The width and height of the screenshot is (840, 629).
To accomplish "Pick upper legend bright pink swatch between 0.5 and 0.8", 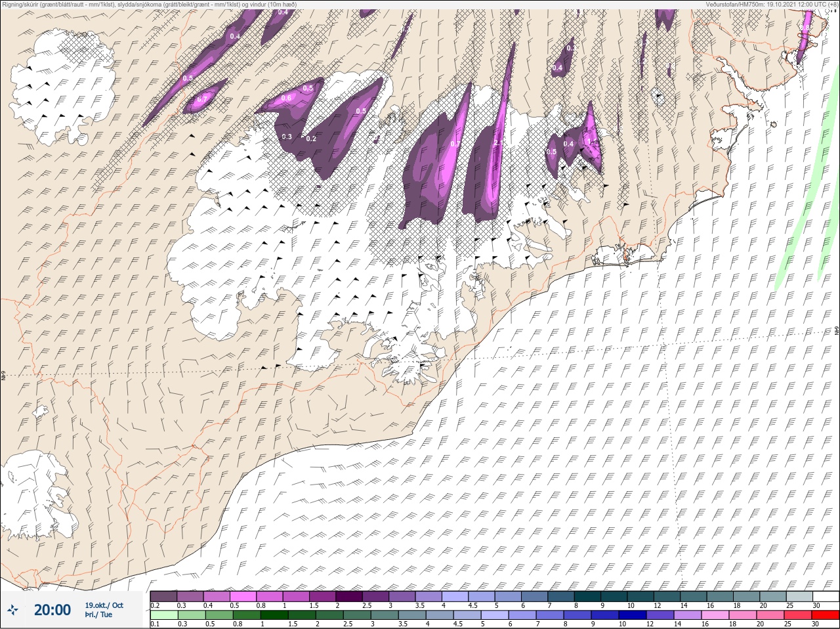I will (243, 596).
